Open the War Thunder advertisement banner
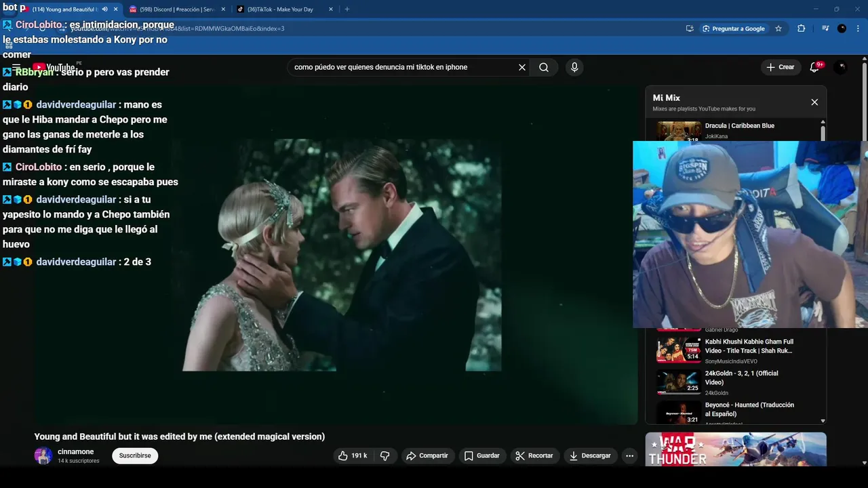 click(x=736, y=449)
